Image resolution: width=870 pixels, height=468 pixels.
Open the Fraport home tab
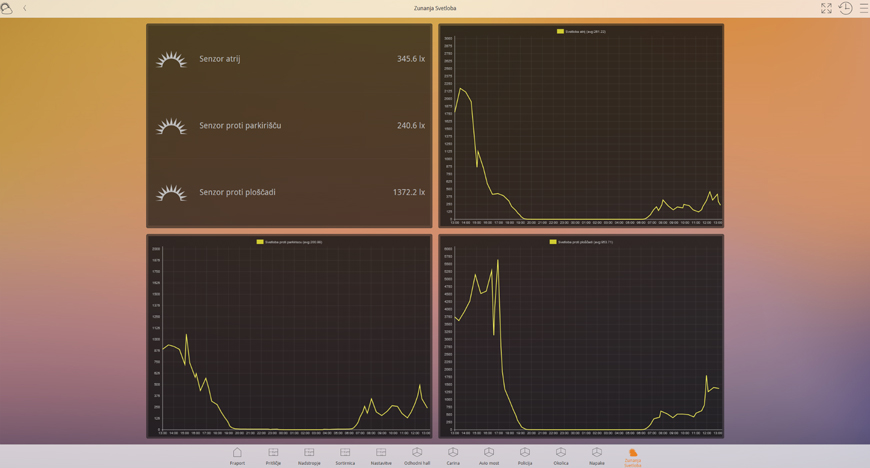[x=237, y=455]
